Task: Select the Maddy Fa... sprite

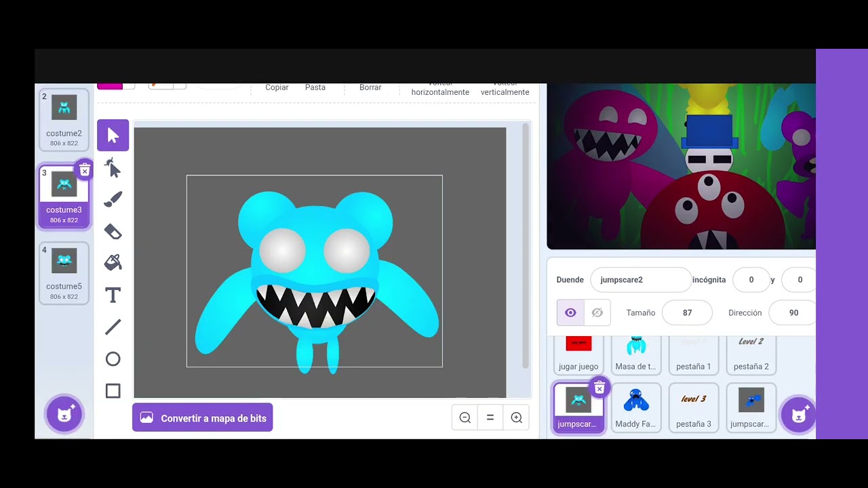Action: click(635, 407)
